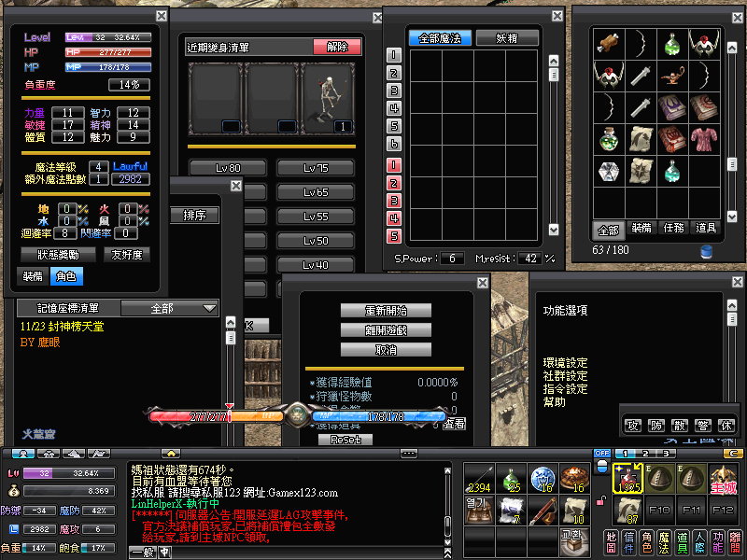
Task: Click the magic list scroll up arrow
Action: point(553,61)
